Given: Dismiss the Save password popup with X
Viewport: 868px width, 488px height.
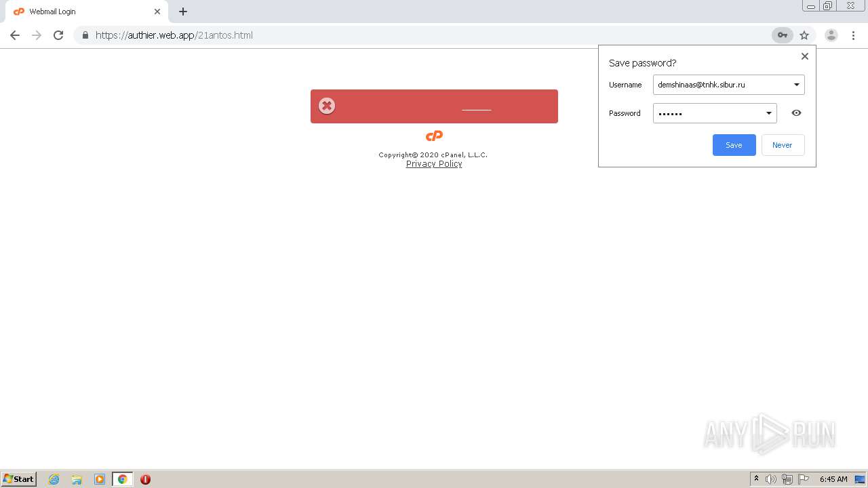Looking at the screenshot, I should [805, 56].
